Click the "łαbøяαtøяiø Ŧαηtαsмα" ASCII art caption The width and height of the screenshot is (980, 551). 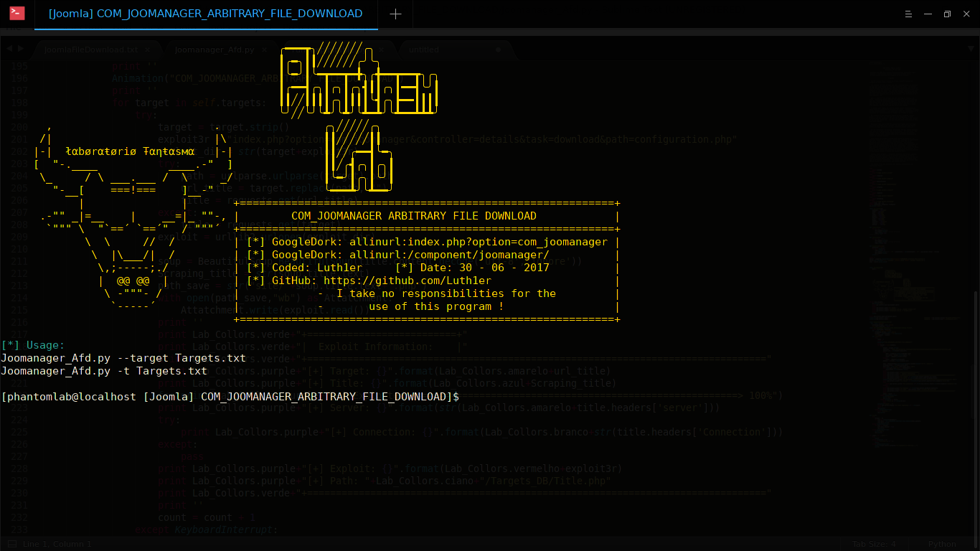(130, 152)
